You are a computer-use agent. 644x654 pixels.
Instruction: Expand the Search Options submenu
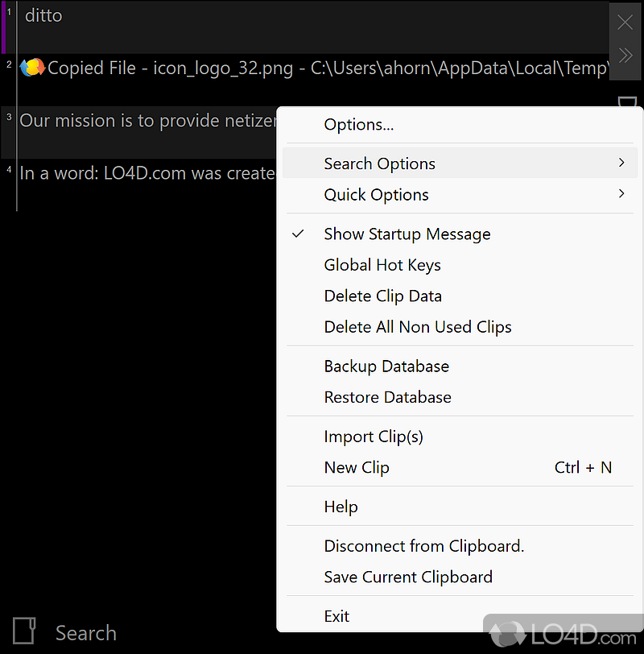379,163
